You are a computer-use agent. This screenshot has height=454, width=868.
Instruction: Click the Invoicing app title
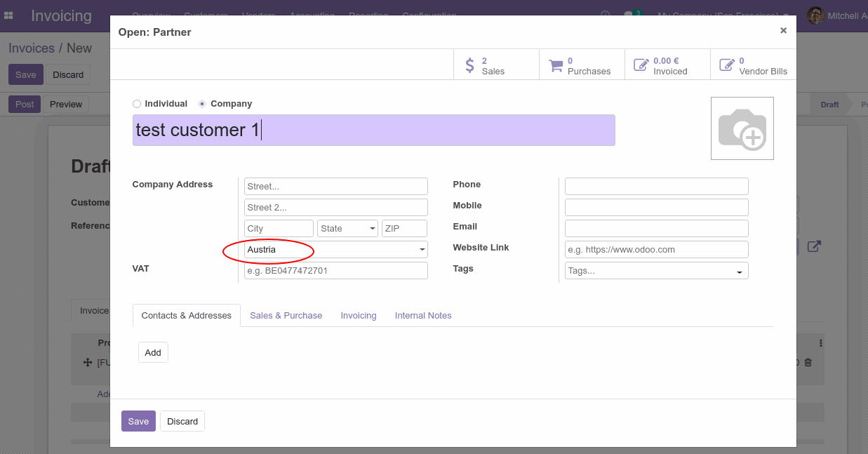[61, 15]
